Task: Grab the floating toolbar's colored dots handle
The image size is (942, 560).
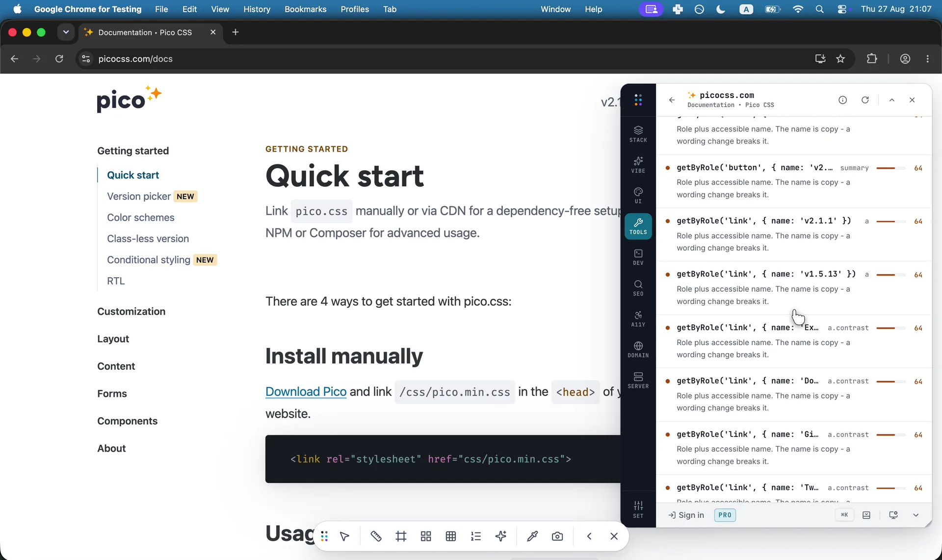Action: pos(324,536)
